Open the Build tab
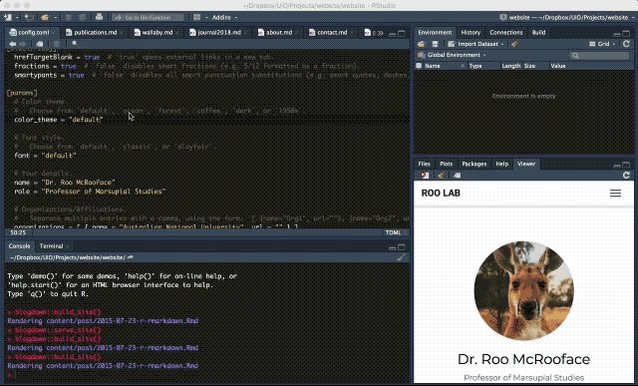Viewport: 638px width, 386px height. pyautogui.click(x=538, y=33)
